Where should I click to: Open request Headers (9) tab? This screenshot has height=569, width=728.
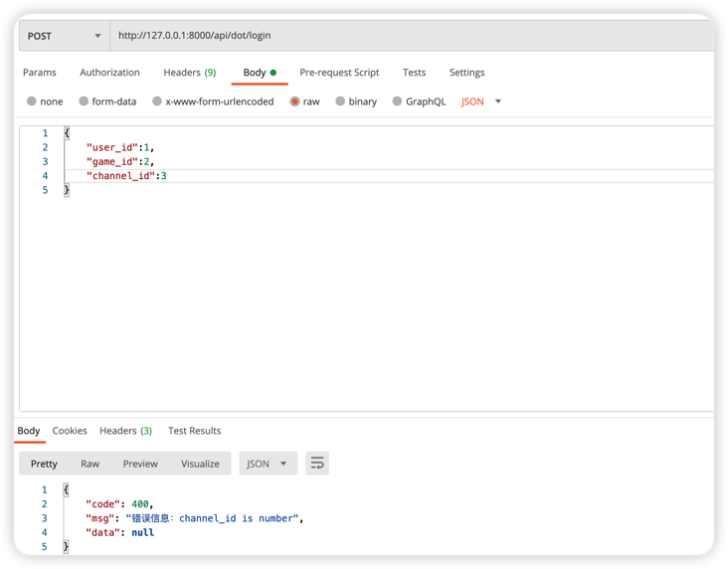pyautogui.click(x=189, y=73)
